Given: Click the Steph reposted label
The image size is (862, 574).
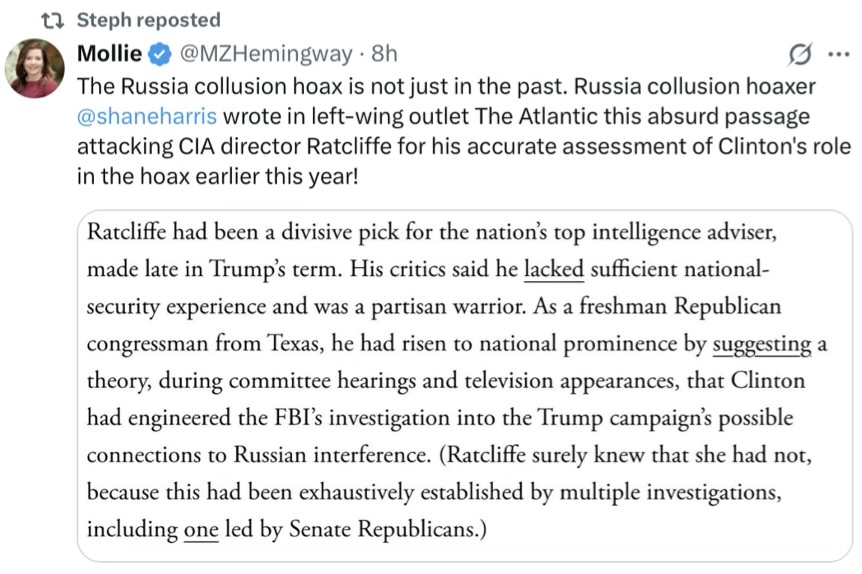Looking at the screenshot, I should [x=148, y=20].
